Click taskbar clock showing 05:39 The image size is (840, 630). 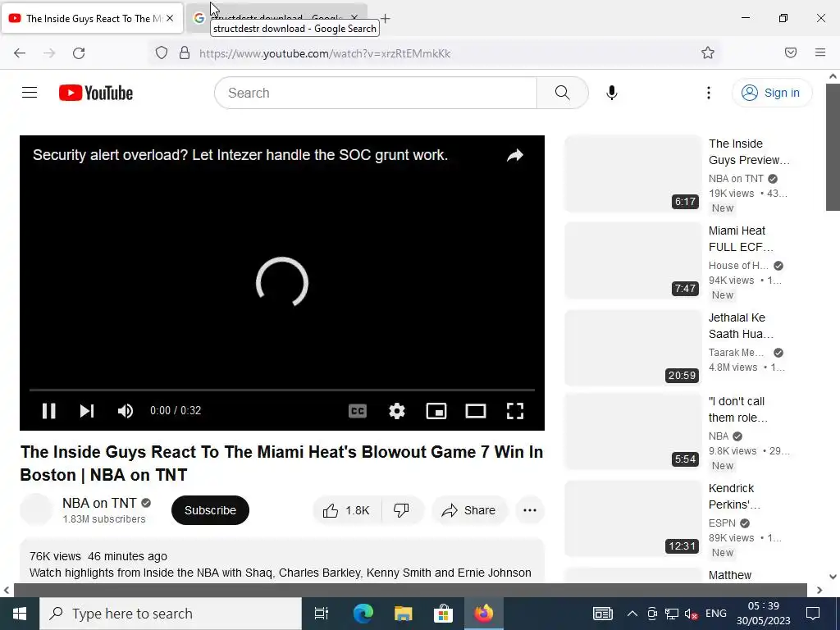(x=764, y=614)
